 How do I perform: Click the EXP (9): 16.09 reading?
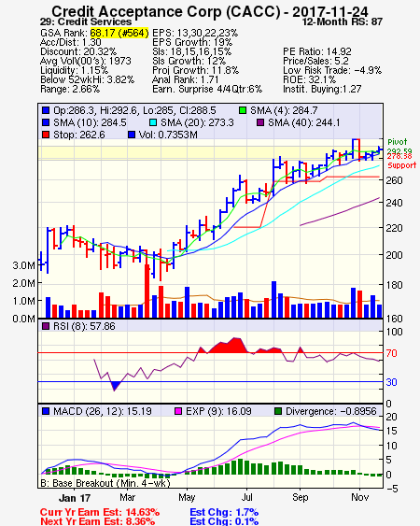[218, 411]
